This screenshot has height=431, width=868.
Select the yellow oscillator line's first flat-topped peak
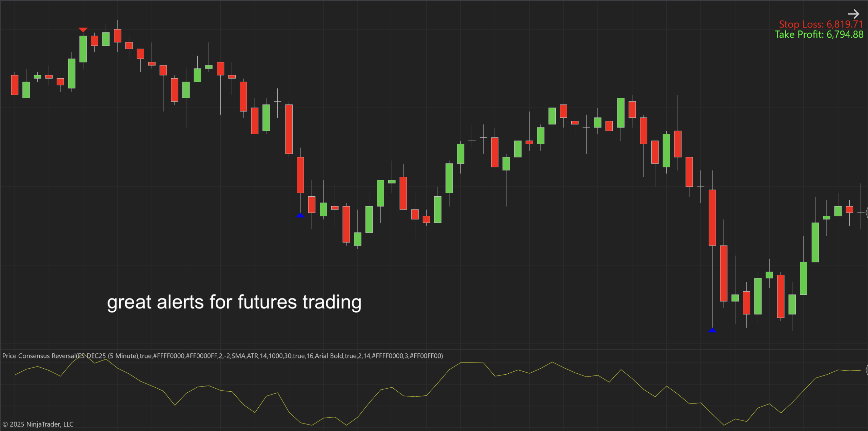[x=472, y=363]
